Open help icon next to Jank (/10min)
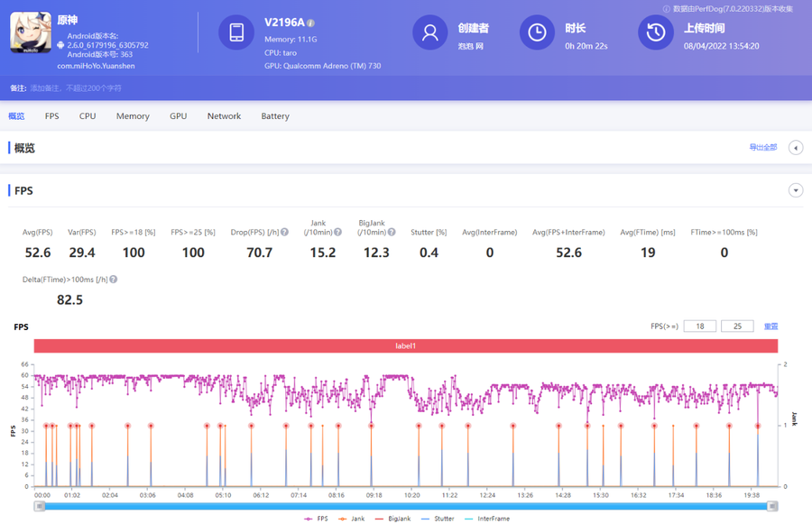Screen dimensions: 812x524 [338, 233]
